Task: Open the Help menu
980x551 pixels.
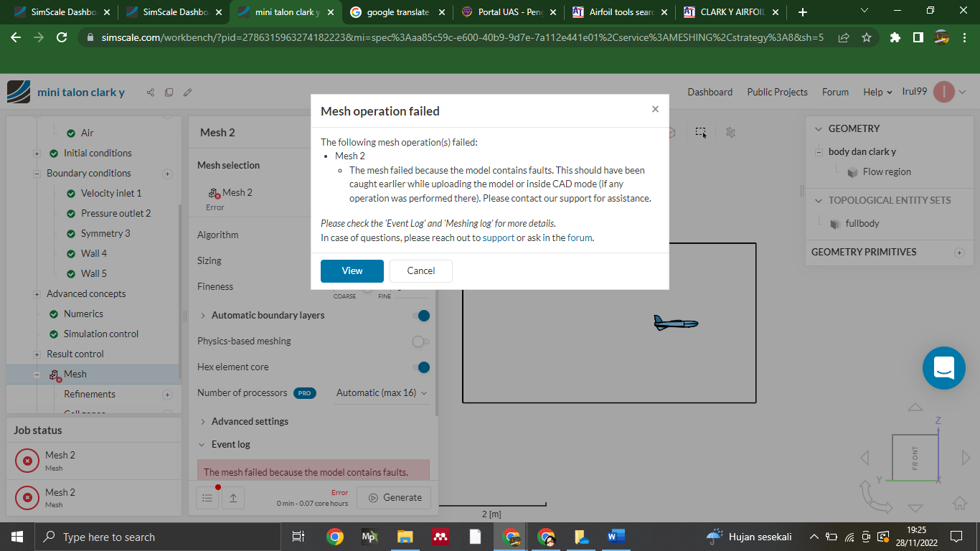Action: 877,92
